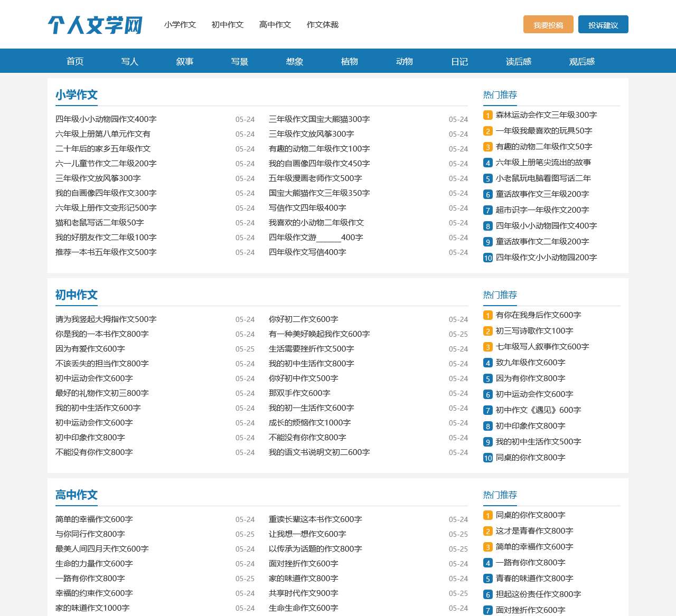The image size is (676, 616).
Task: Click the number 10 badge beside 四年级作文小小动物园200字
Action: (487, 258)
